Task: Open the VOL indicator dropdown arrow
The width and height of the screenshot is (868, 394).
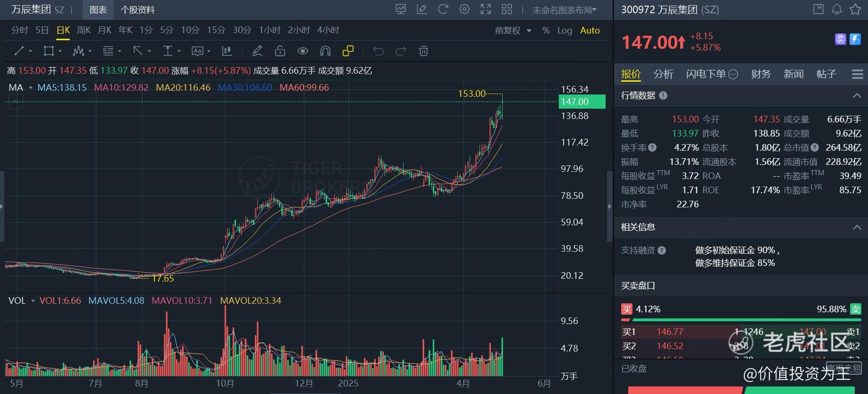Action: click(33, 301)
